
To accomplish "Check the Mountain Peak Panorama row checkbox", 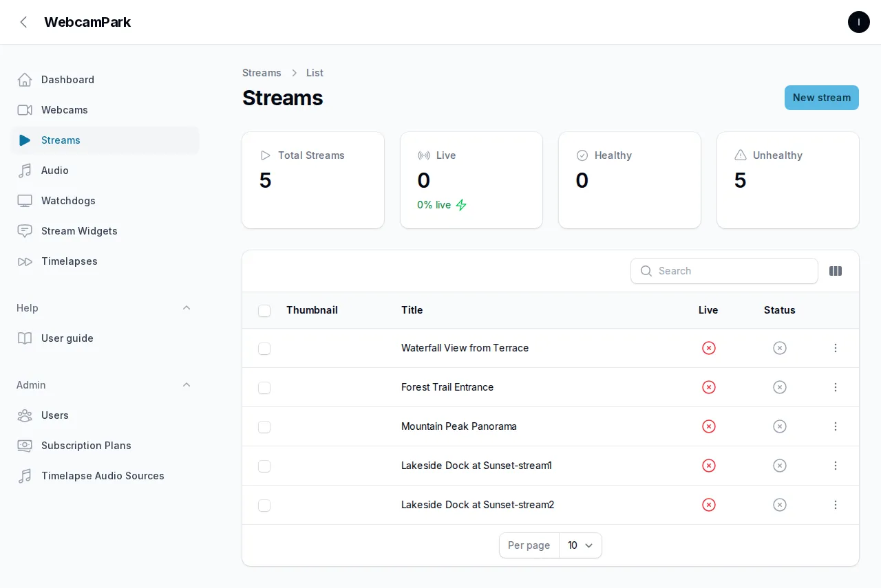I will tap(264, 427).
